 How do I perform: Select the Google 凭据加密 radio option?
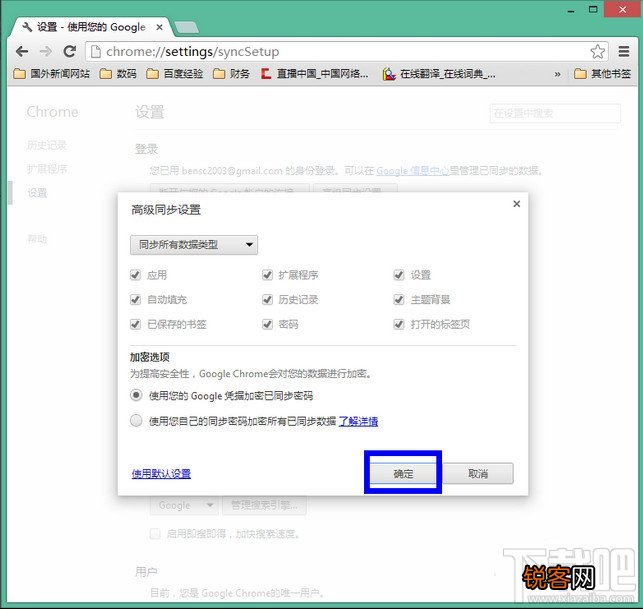[x=136, y=395]
